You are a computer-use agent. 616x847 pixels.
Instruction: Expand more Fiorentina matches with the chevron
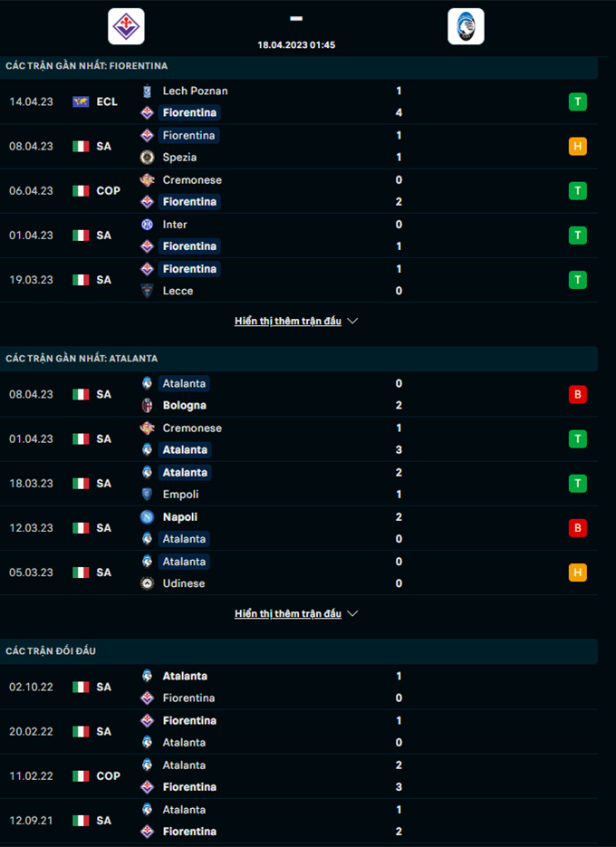(x=352, y=321)
